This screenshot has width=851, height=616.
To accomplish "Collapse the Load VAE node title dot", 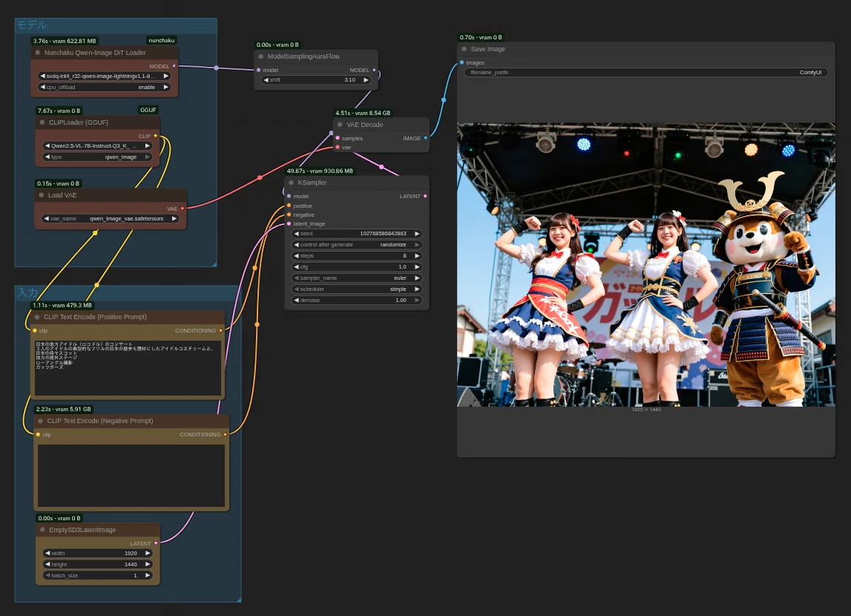I will pos(42,195).
